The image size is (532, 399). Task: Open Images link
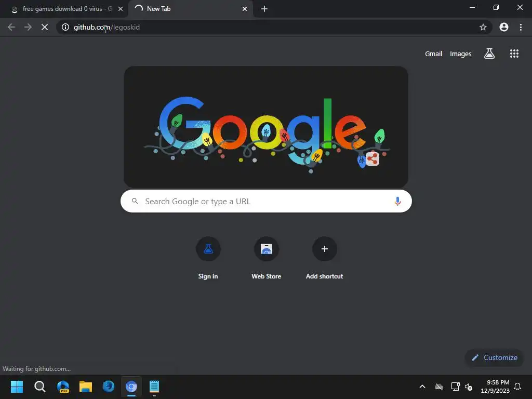460,54
